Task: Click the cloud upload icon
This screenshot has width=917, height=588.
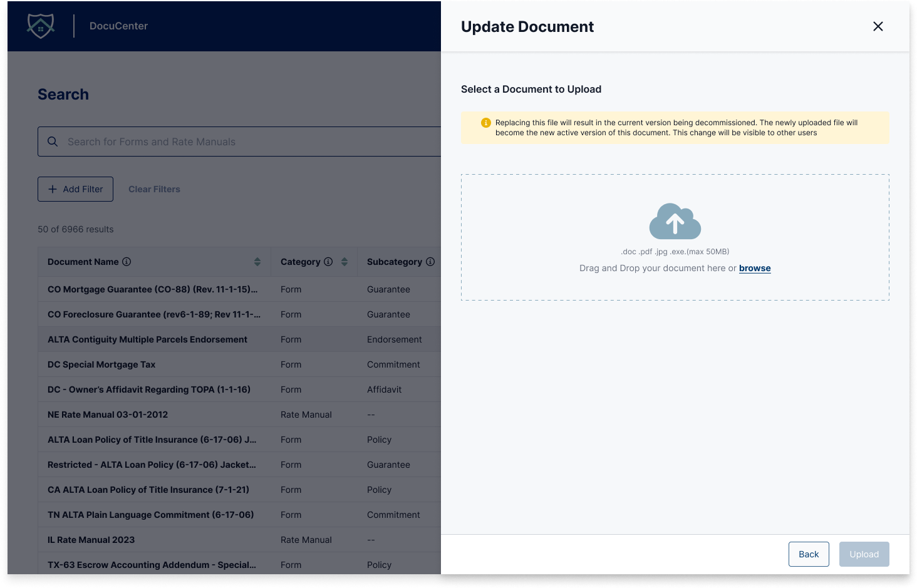Action: (675, 221)
